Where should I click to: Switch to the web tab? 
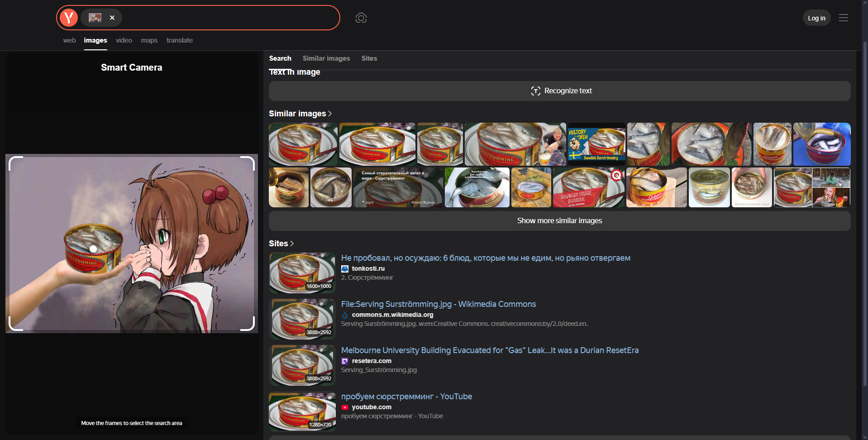tap(69, 40)
